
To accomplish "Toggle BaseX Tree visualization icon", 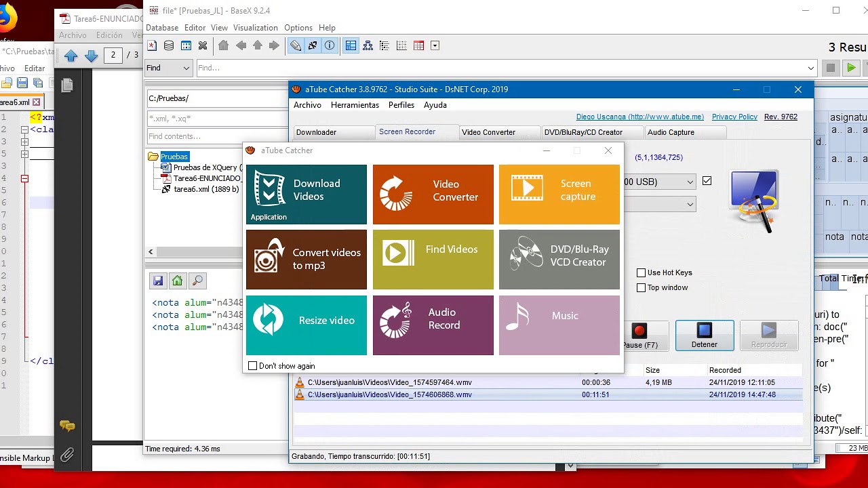I will pyautogui.click(x=368, y=45).
